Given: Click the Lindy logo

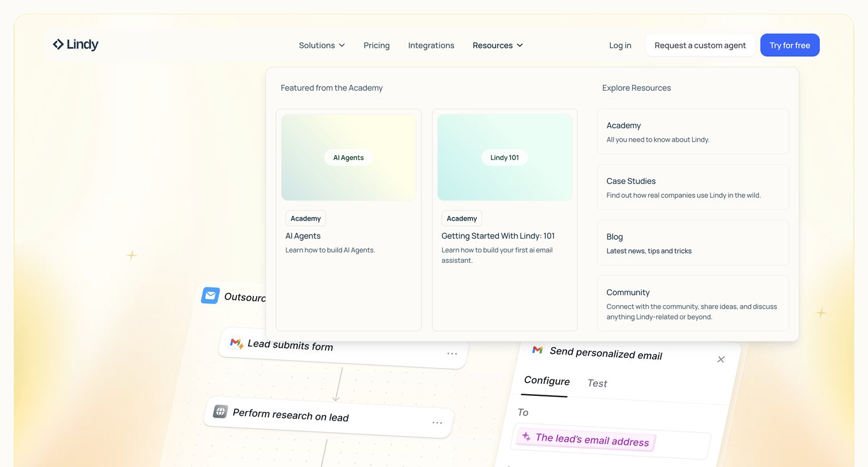Looking at the screenshot, I should click(x=75, y=44).
